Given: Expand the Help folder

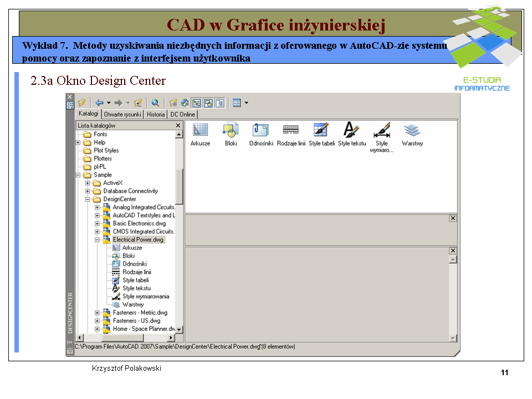Looking at the screenshot, I should coord(78,142).
